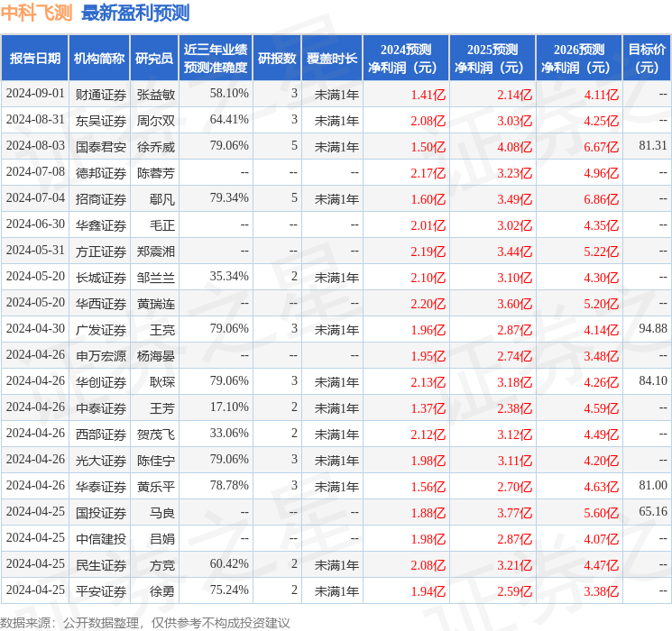672x631 pixels.
Task: Click the date 2024-06-30
Action: [35, 224]
